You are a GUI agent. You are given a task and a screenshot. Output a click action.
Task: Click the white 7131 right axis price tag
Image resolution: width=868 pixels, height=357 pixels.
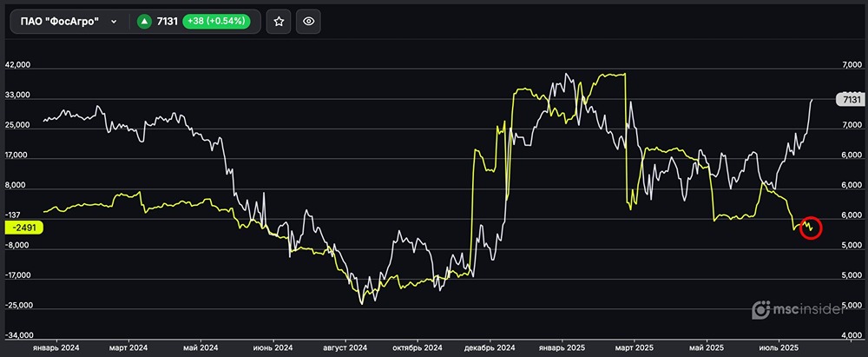(x=849, y=100)
